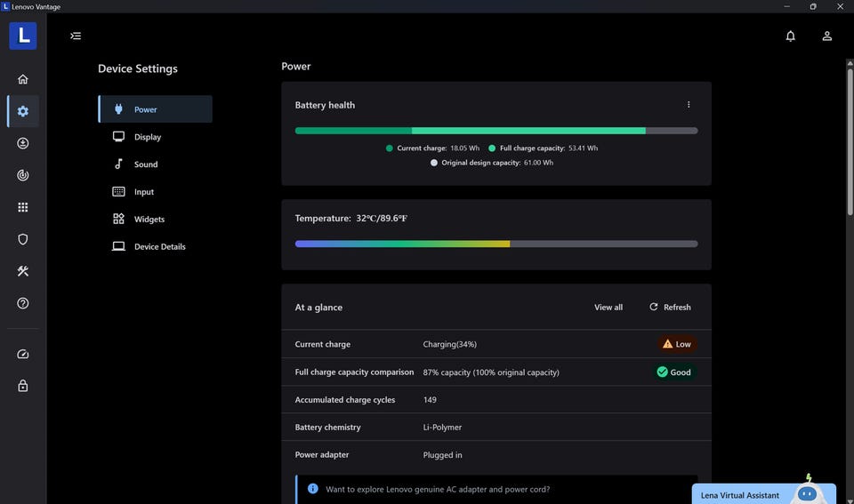Click View all in At a glance
Image resolution: width=854 pixels, height=504 pixels.
coord(608,308)
